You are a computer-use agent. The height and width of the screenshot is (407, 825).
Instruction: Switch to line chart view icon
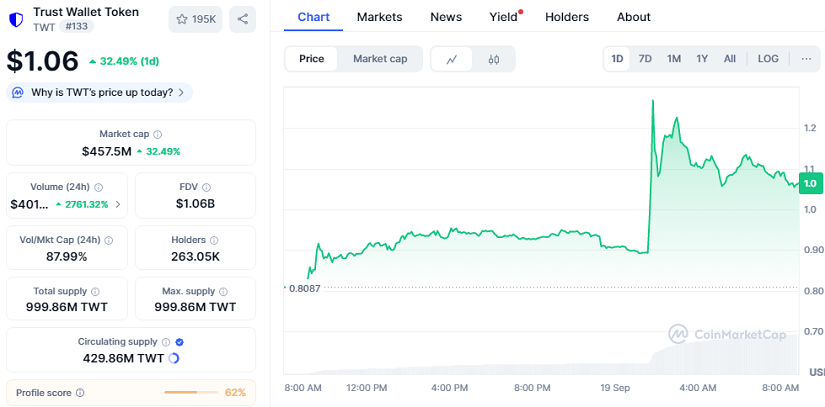[x=451, y=59]
